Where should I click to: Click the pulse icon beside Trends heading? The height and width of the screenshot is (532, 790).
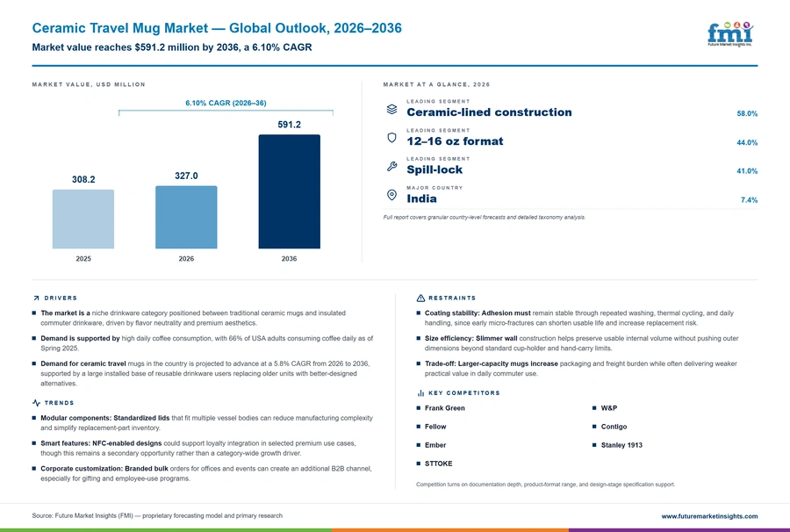pyautogui.click(x=36, y=403)
